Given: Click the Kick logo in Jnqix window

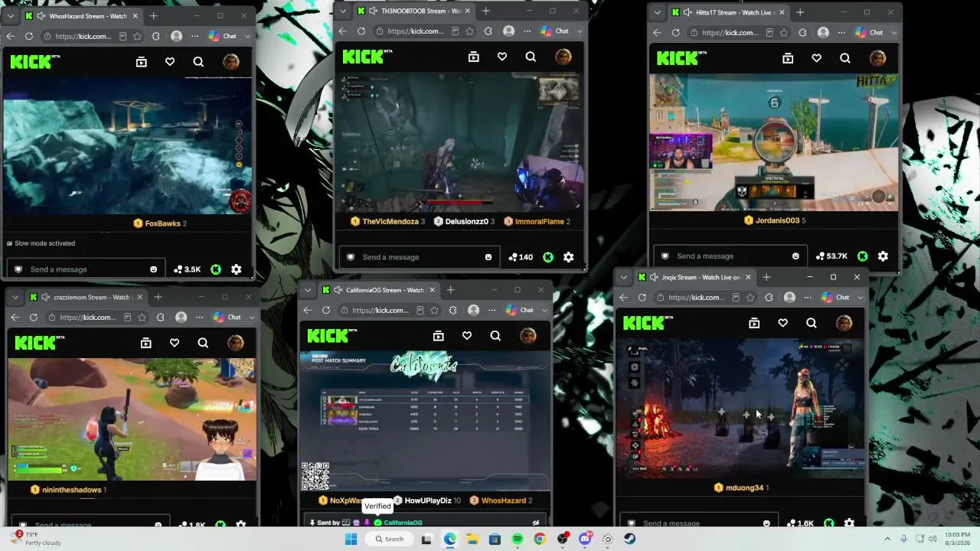Looking at the screenshot, I should (x=648, y=323).
